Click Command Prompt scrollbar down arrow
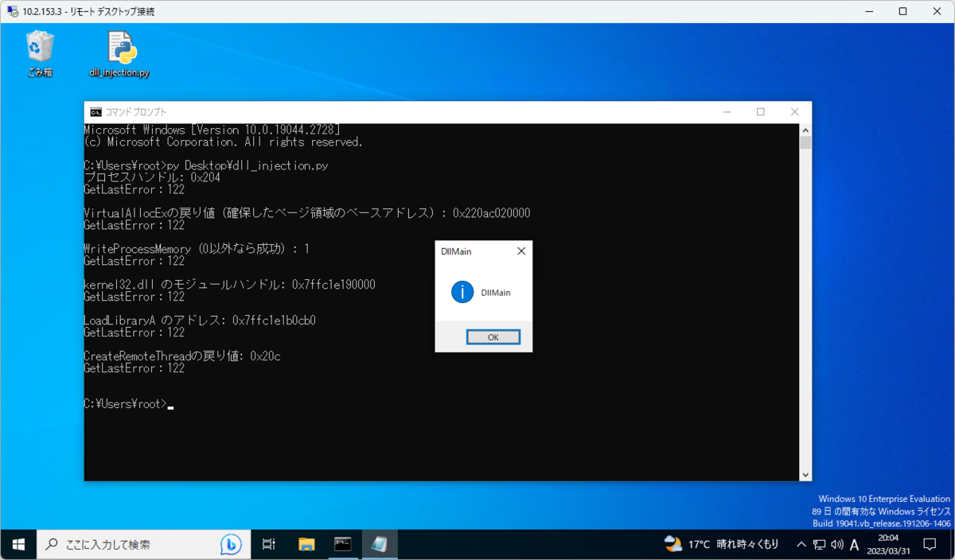The image size is (955, 560). click(805, 474)
